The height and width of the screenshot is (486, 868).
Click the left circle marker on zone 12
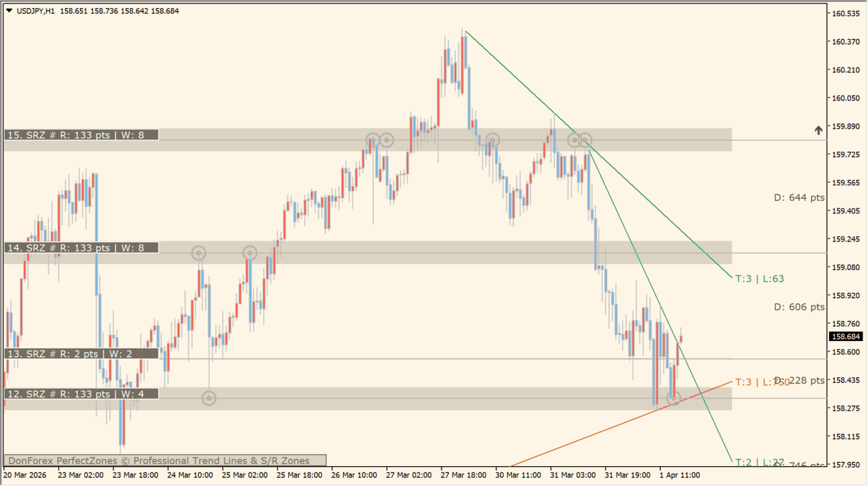[x=209, y=398]
